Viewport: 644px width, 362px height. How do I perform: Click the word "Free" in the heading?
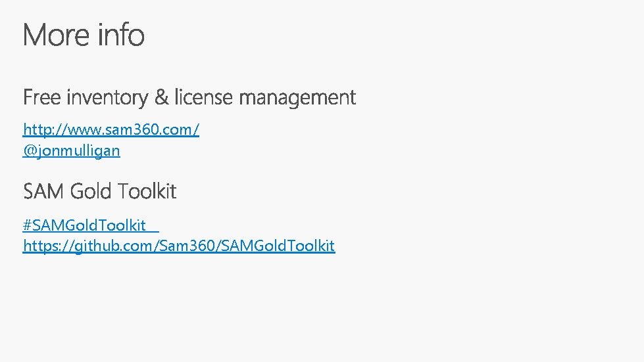42,98
